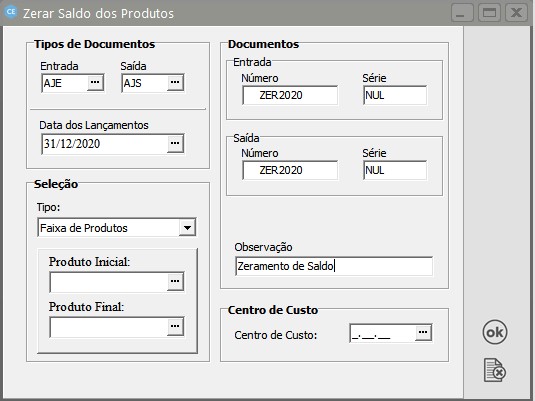The width and height of the screenshot is (535, 401).
Task: Expand the Tipo dropdown arrow
Action: 187,228
